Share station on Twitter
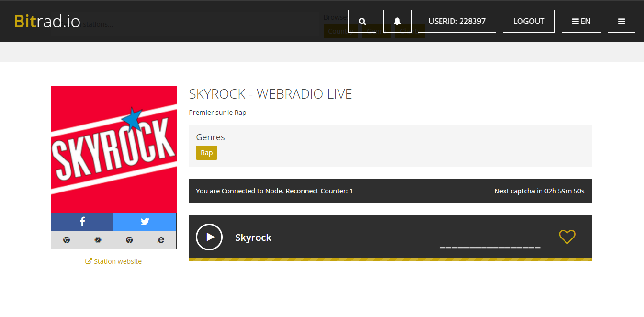The height and width of the screenshot is (317, 644). click(x=145, y=222)
